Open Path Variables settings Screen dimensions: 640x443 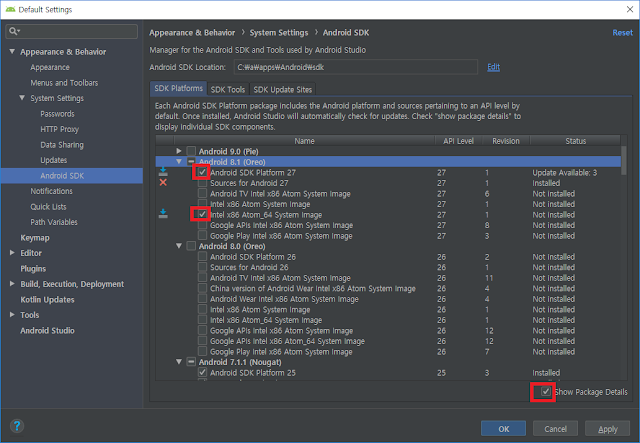coord(54,222)
